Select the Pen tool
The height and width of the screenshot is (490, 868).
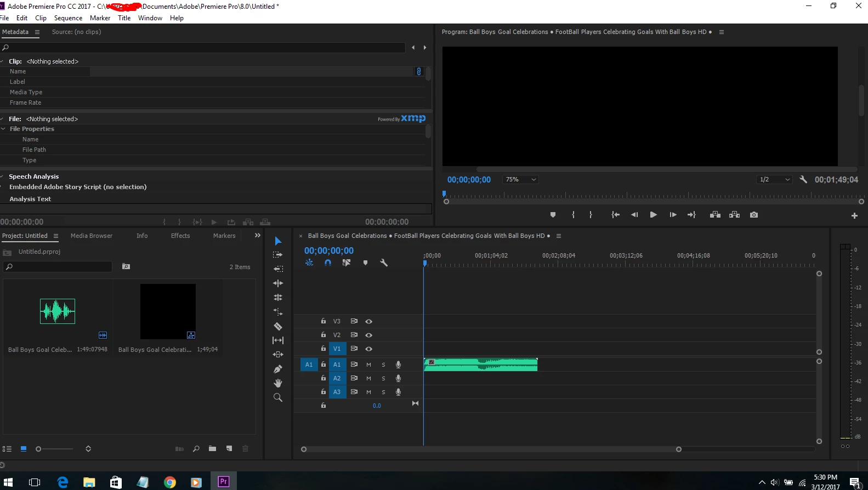pos(278,369)
